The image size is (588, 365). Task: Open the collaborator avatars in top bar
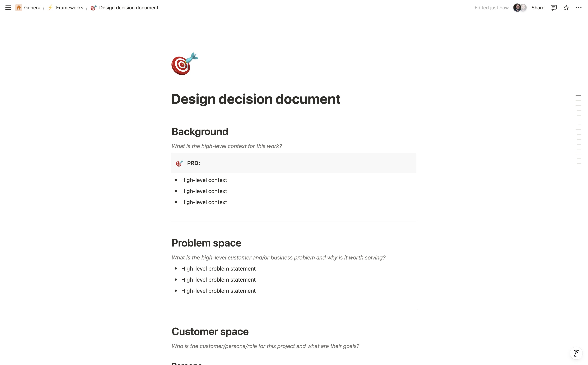point(520,8)
